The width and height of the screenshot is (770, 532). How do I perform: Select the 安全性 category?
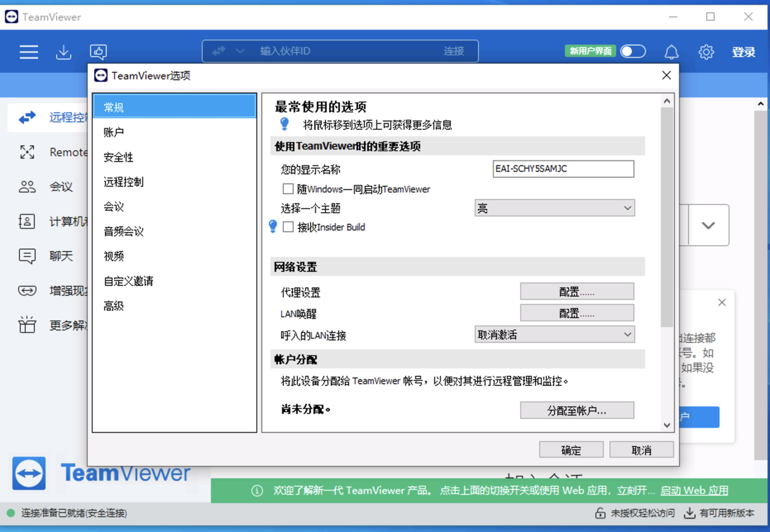coord(175,157)
